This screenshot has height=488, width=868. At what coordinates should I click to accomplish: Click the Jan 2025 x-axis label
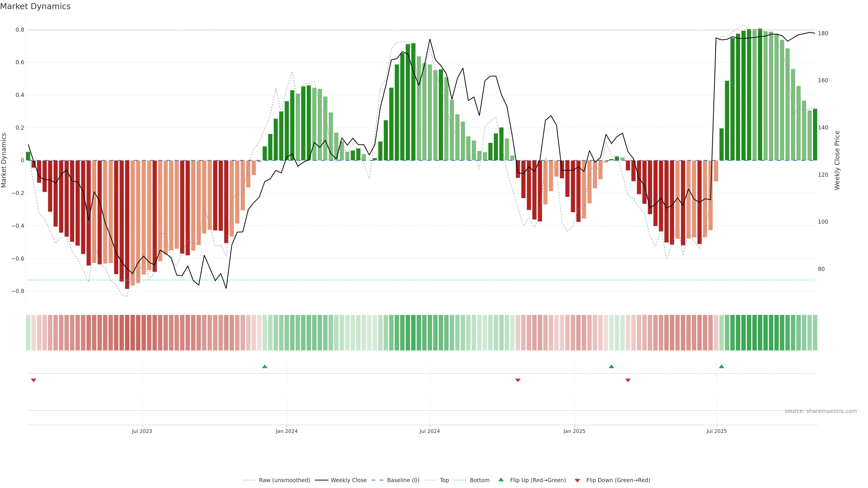(574, 431)
